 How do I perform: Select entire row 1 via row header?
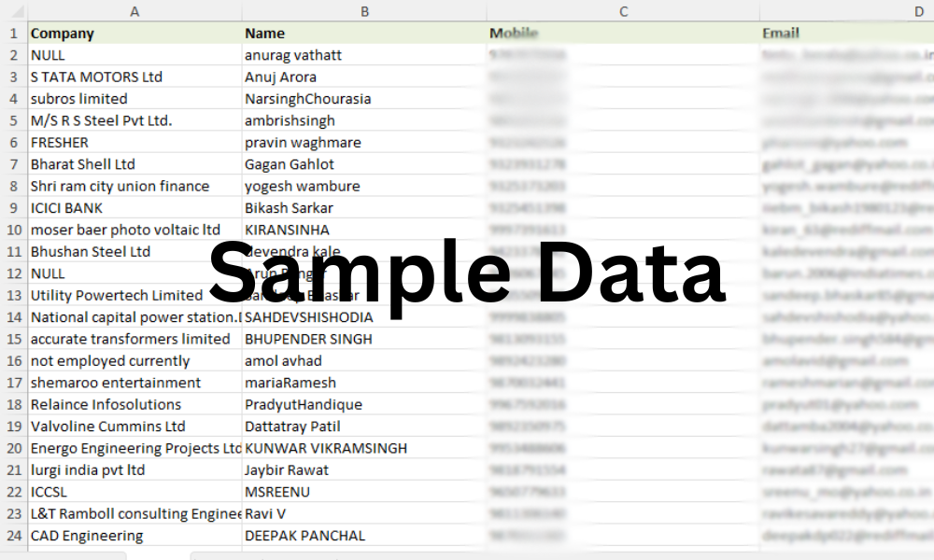coord(14,34)
